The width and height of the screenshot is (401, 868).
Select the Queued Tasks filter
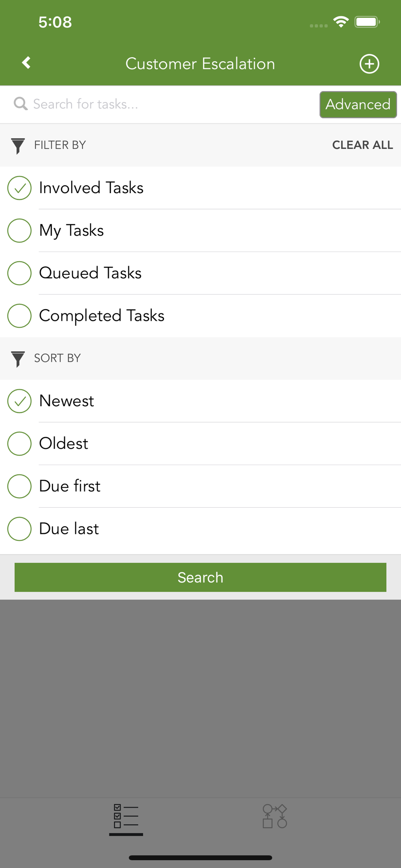pyautogui.click(x=200, y=273)
